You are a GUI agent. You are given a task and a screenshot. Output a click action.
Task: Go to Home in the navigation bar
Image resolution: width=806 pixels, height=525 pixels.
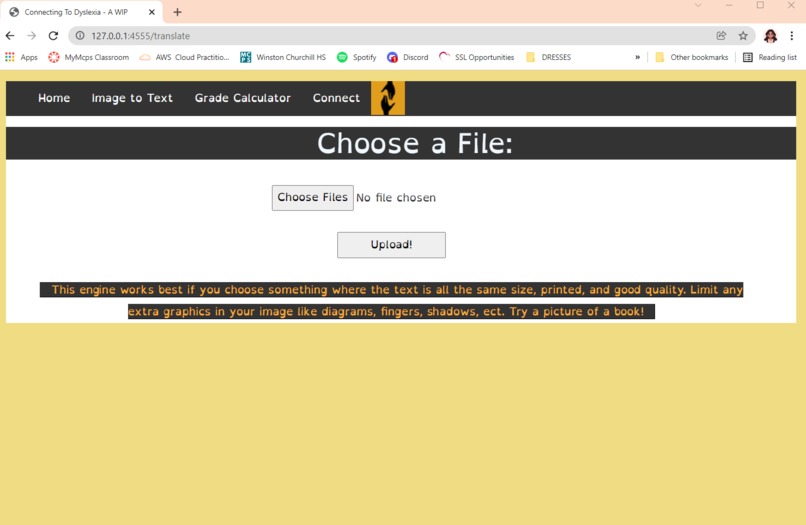54,98
